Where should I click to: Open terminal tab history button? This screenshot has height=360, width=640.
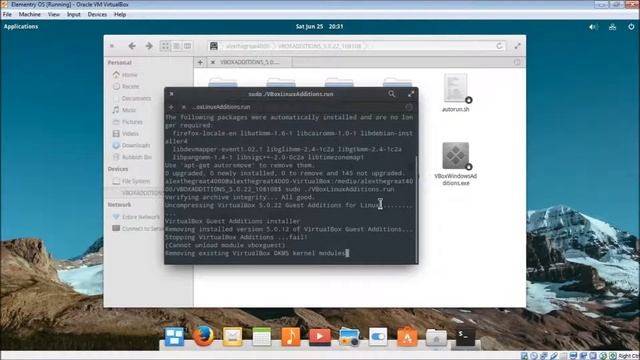click(x=409, y=107)
